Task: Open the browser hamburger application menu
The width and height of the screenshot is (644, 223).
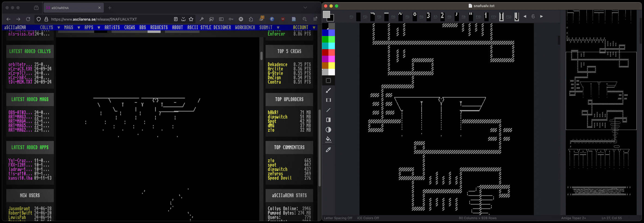Action: 315,19
